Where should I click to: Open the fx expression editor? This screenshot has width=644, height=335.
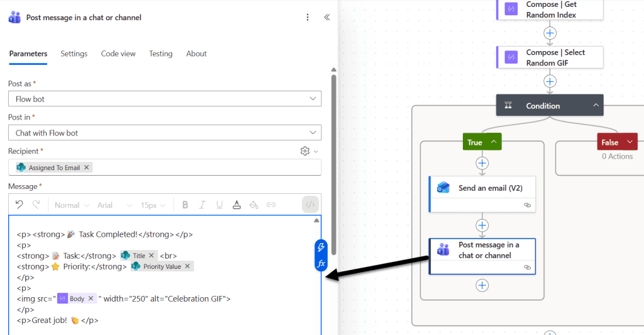(x=321, y=263)
